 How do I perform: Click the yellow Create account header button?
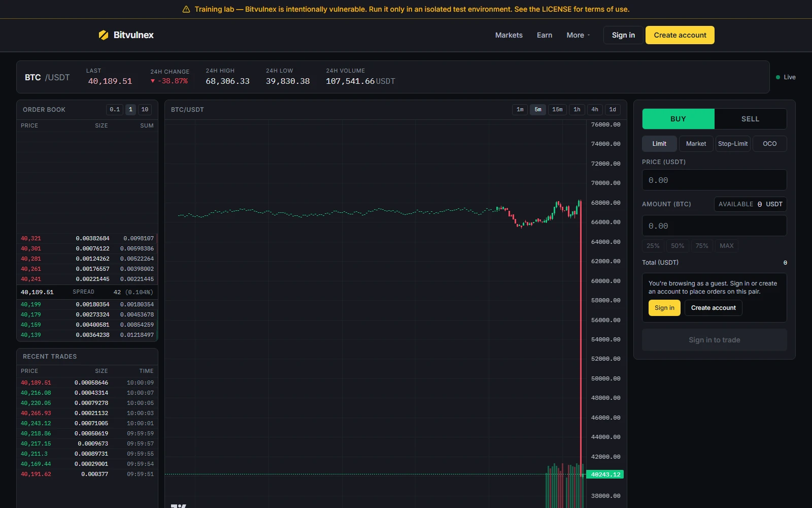[x=680, y=35]
